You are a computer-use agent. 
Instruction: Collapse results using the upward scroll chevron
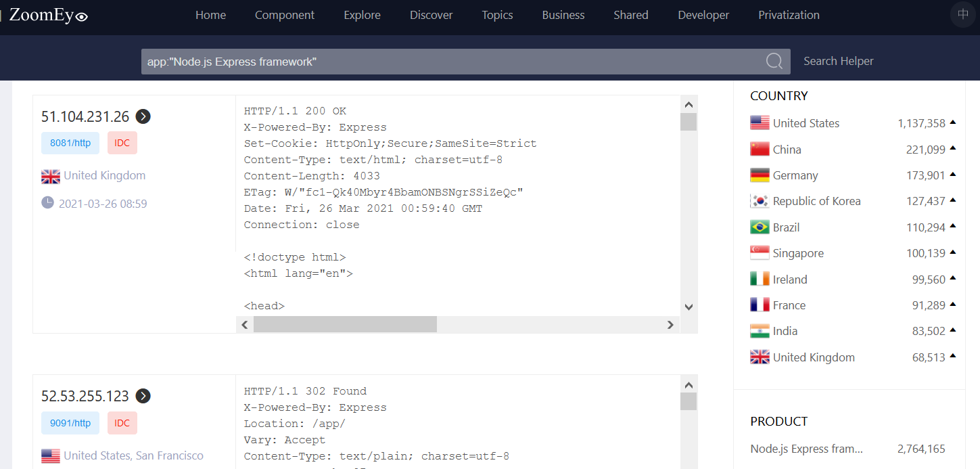[689, 104]
